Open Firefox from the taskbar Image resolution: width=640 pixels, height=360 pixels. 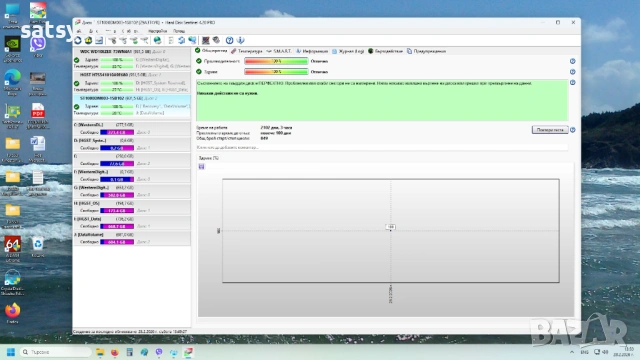[115, 352]
